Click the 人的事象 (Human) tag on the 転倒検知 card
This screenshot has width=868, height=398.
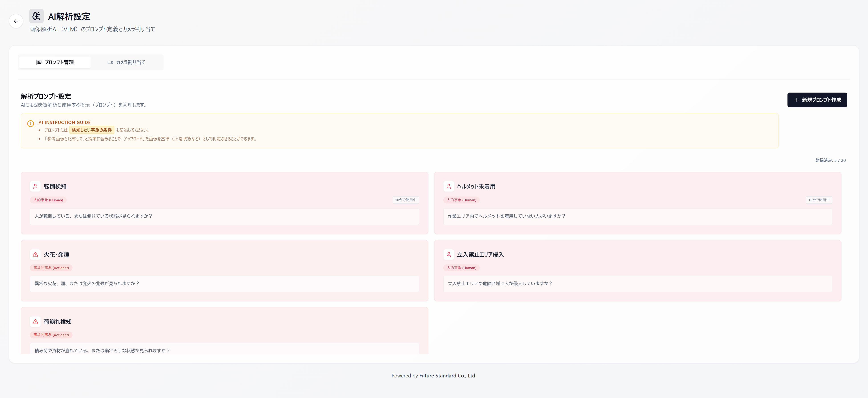pyautogui.click(x=48, y=200)
